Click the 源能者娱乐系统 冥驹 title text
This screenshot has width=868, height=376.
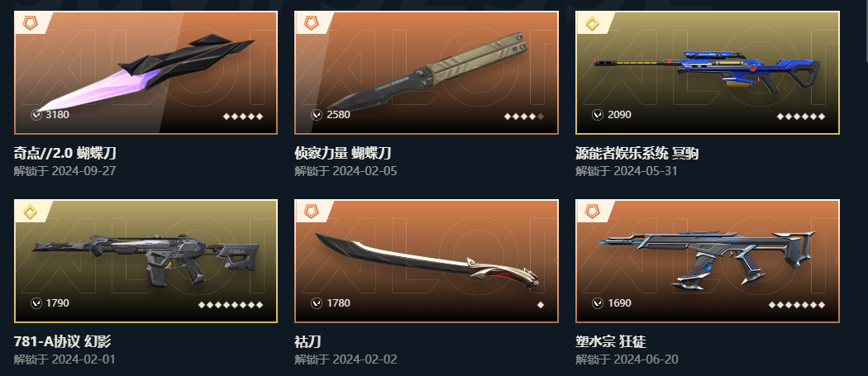pyautogui.click(x=637, y=153)
